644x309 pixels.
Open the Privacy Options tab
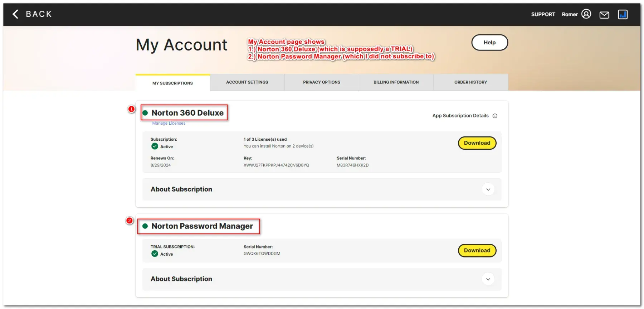coord(321,82)
